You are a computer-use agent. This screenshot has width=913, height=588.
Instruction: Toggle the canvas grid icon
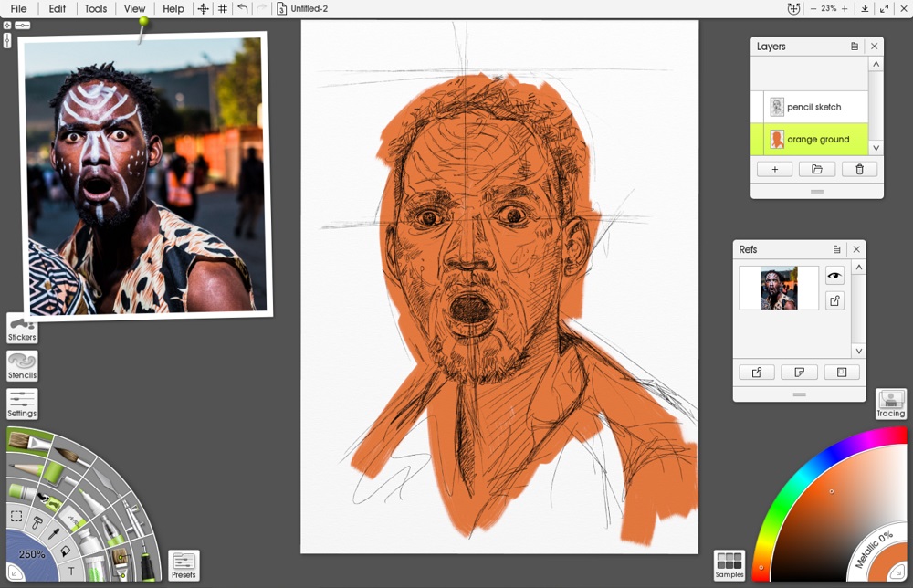pos(223,9)
